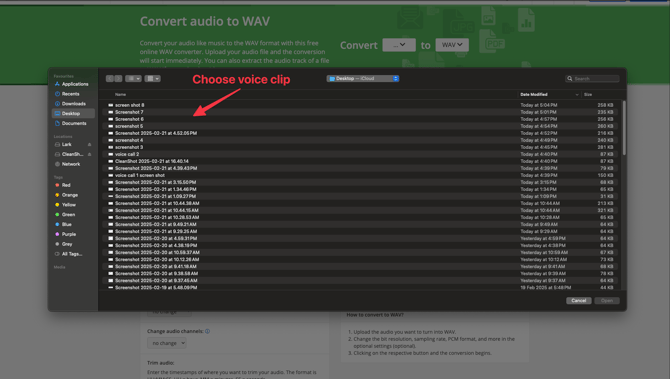This screenshot has width=670, height=379.
Task: Select the file 'Screenshot 7'
Action: pyautogui.click(x=360, y=112)
